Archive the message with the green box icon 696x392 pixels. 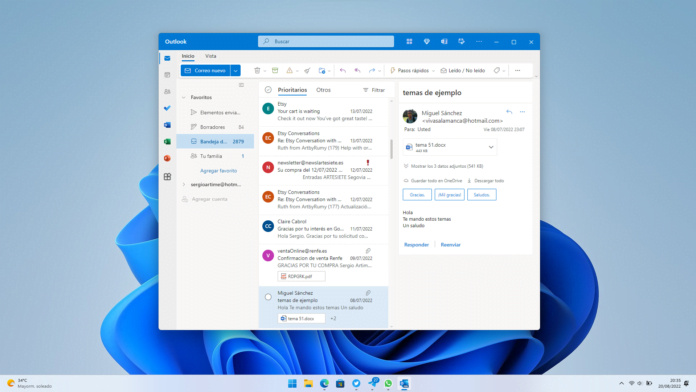(275, 71)
